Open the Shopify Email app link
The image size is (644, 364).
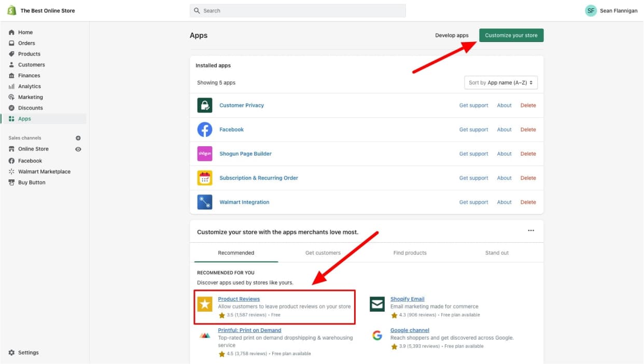407,299
